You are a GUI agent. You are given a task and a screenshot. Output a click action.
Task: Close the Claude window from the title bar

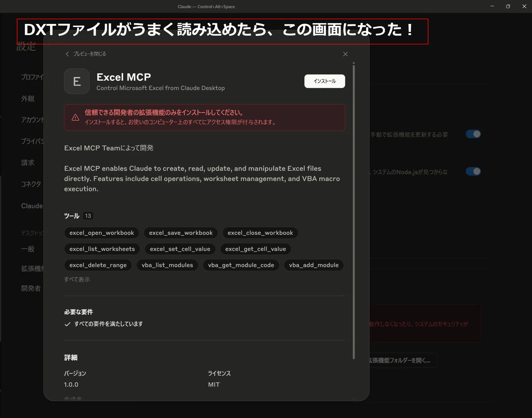click(524, 6)
